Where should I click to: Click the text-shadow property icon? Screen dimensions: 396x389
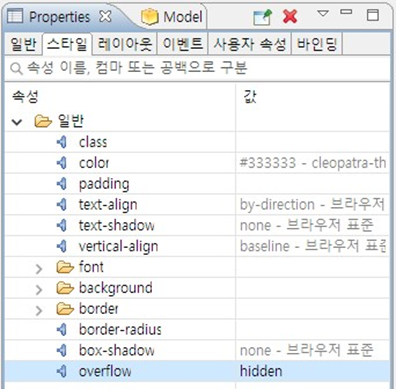62,225
